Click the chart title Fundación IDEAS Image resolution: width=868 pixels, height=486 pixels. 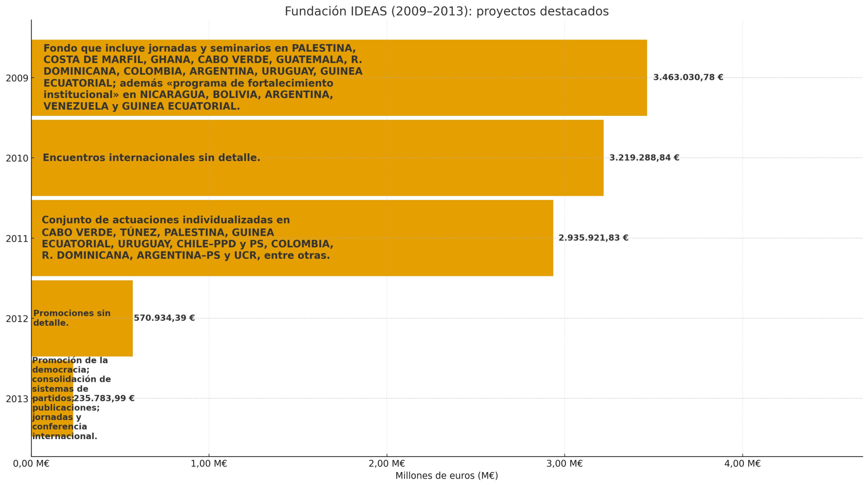pyautogui.click(x=447, y=11)
